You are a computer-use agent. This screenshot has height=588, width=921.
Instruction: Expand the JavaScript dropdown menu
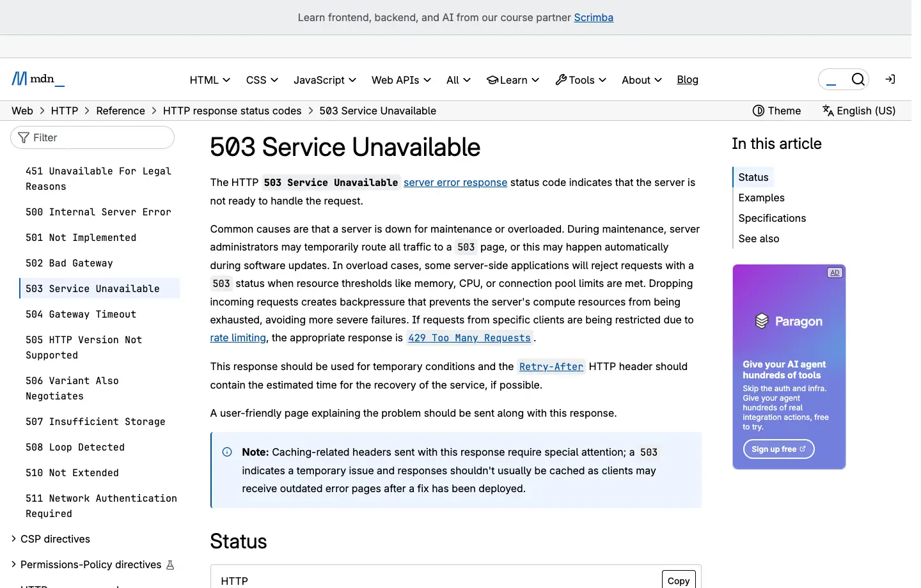[x=325, y=80]
